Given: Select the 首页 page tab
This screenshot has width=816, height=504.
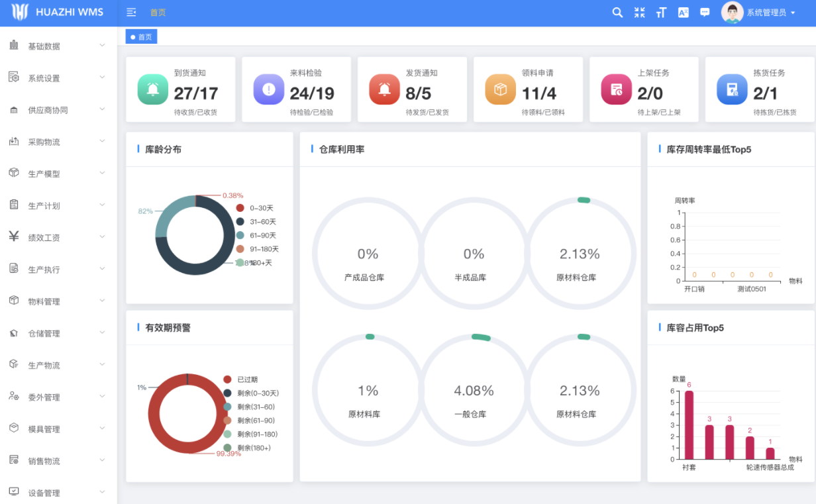Looking at the screenshot, I should [x=142, y=37].
